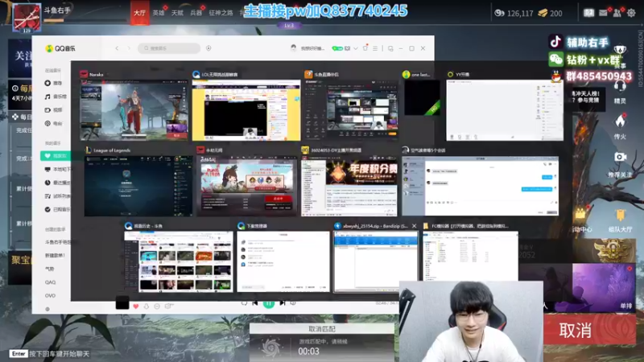
Task: Open the QQ音乐 main menu hamburger icon
Action: coord(375,48)
